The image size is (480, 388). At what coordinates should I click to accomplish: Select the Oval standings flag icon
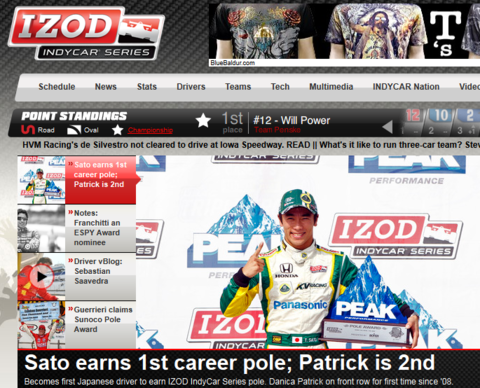click(x=74, y=130)
